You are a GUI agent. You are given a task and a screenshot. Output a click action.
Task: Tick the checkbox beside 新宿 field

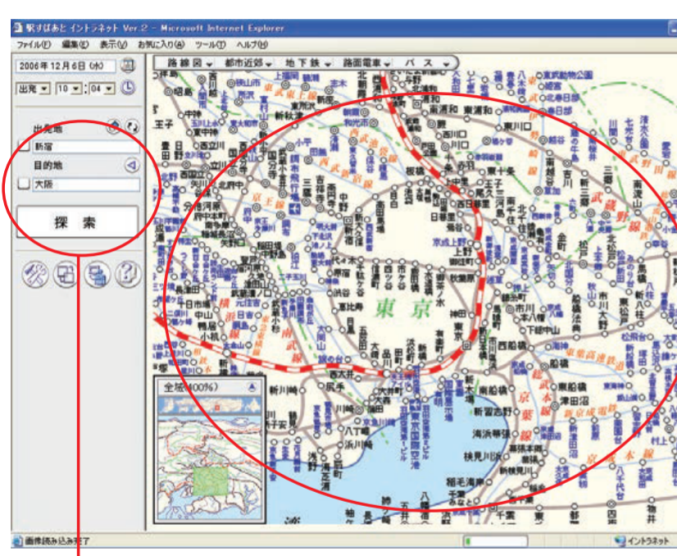point(23,146)
